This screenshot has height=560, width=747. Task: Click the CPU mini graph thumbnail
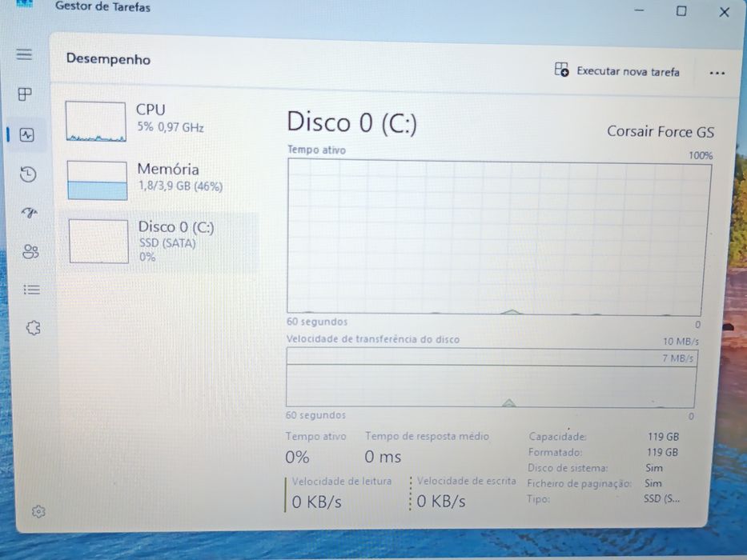click(96, 122)
